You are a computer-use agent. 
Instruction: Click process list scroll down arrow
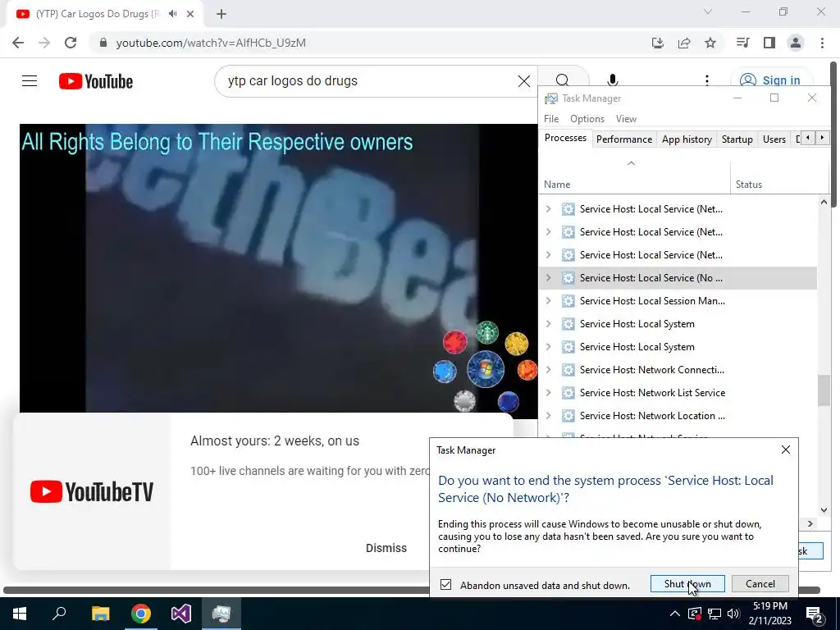coord(824,510)
